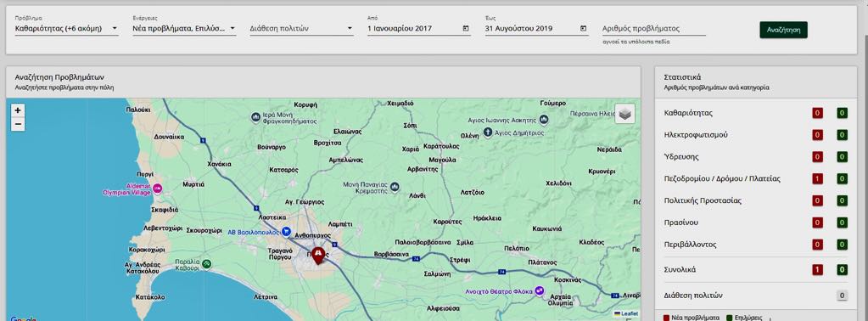Expand the Πρόβλημα category dropdown
The image size is (868, 321).
[x=66, y=28]
